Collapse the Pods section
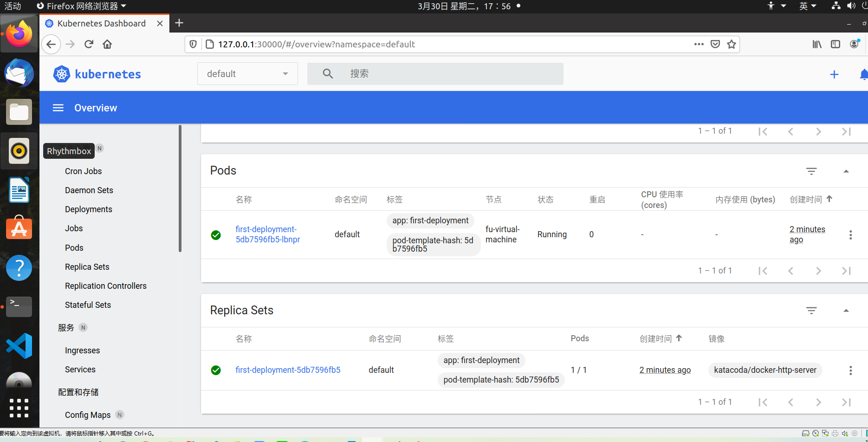Image resolution: width=868 pixels, height=442 pixels. pos(846,171)
